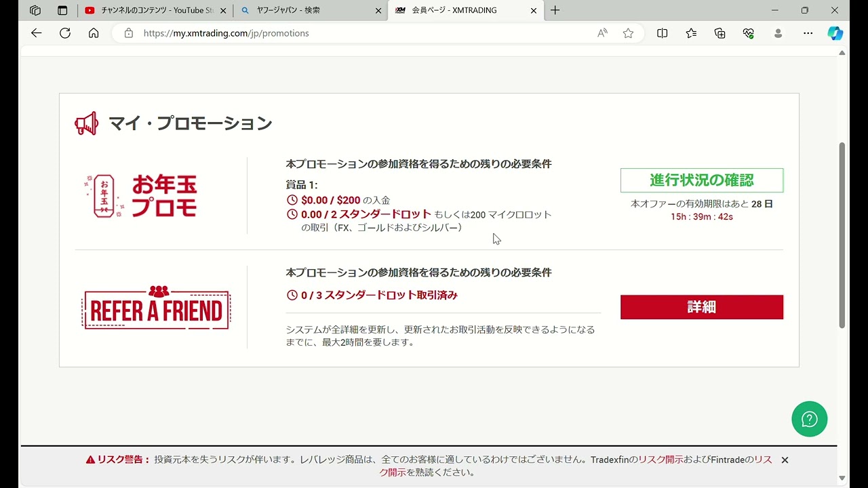The height and width of the screenshot is (488, 868).
Task: Open a new browser tab
Action: (x=555, y=10)
